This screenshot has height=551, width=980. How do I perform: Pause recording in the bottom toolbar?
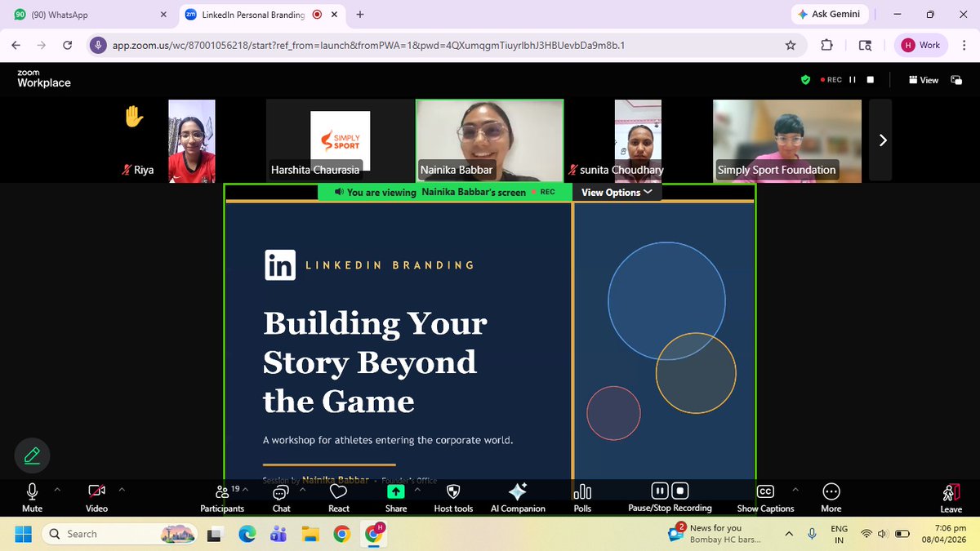pyautogui.click(x=660, y=491)
